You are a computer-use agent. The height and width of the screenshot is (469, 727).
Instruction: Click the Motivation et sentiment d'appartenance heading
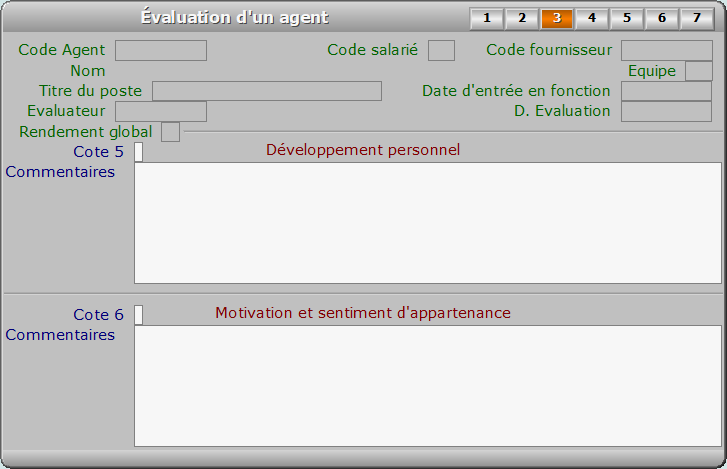(363, 313)
